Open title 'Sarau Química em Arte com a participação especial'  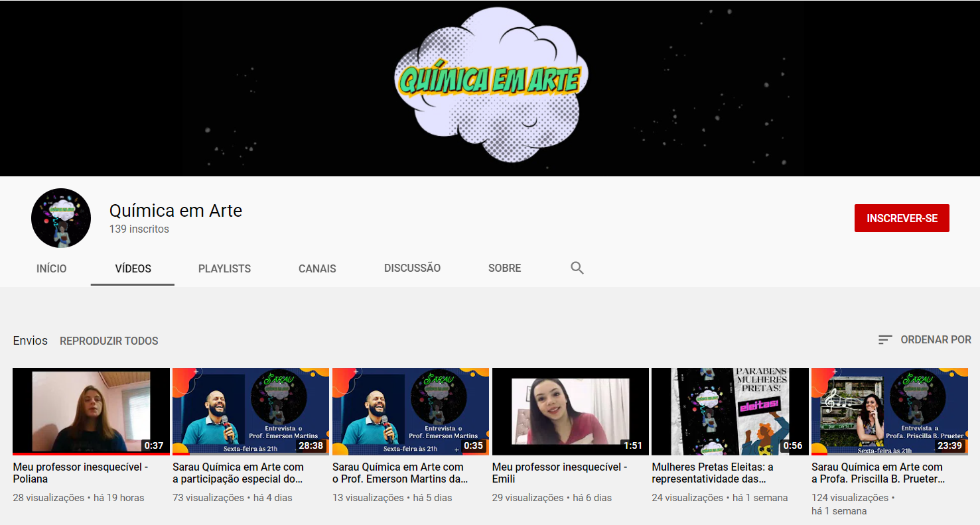click(238, 473)
